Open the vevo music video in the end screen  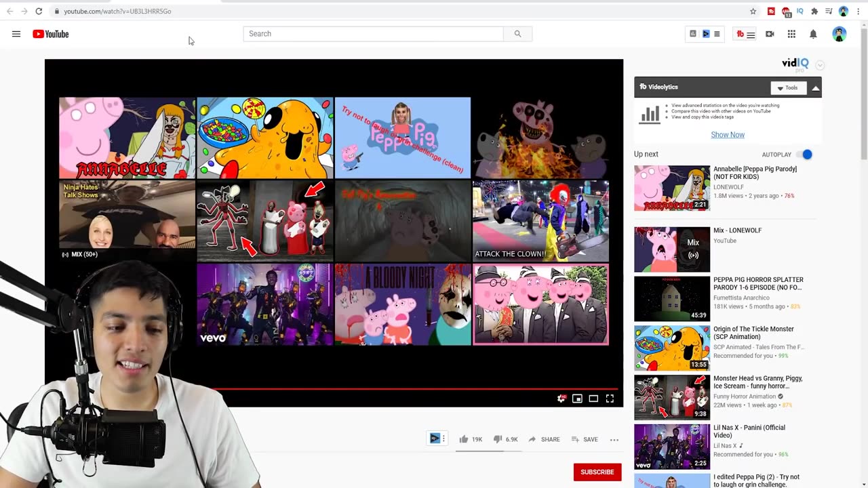tap(264, 304)
